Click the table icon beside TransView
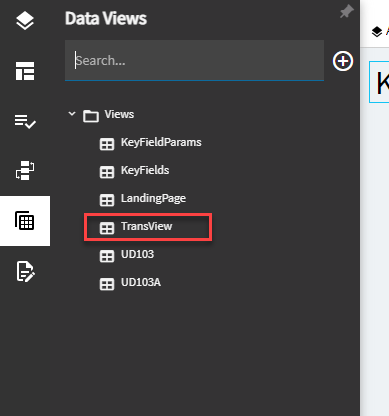The height and width of the screenshot is (416, 389). pyautogui.click(x=107, y=228)
